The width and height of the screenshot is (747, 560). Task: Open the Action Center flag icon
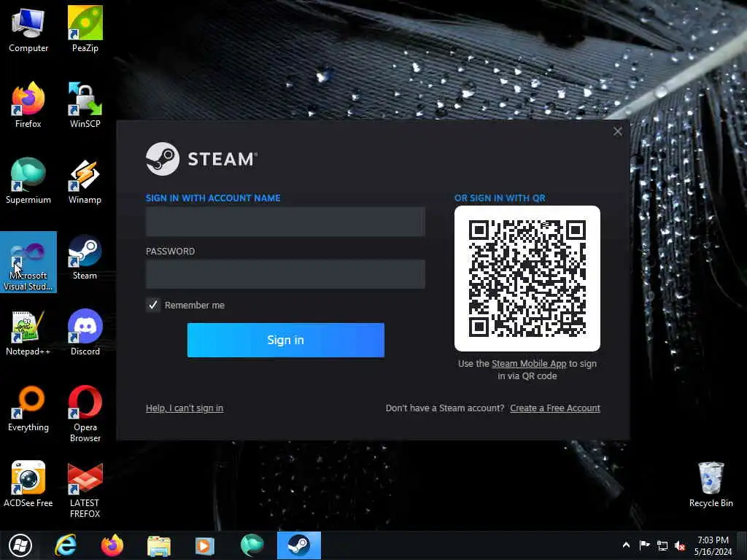point(644,545)
